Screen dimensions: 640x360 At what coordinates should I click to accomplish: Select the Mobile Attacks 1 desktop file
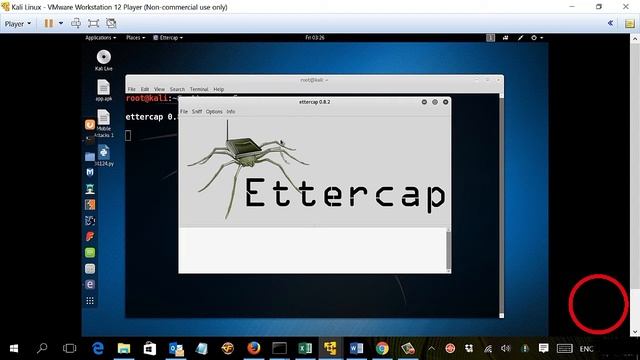(x=104, y=124)
